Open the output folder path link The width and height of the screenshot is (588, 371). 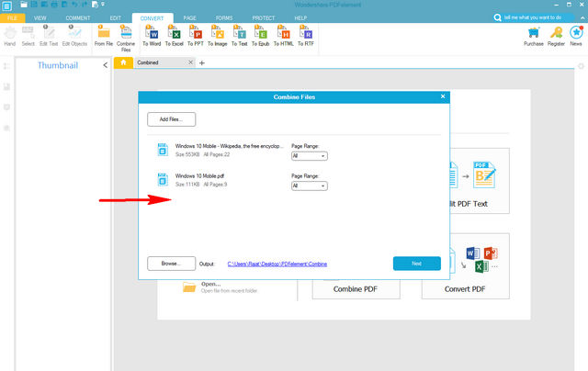pos(277,264)
